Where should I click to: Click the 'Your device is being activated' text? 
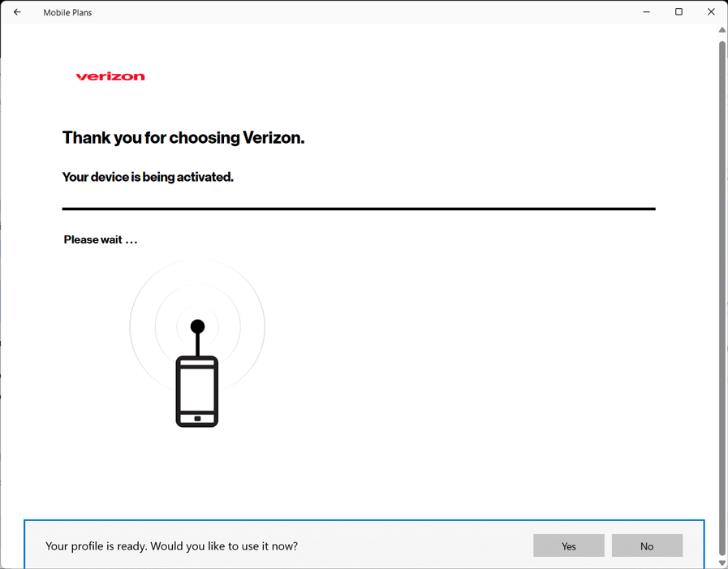(148, 176)
